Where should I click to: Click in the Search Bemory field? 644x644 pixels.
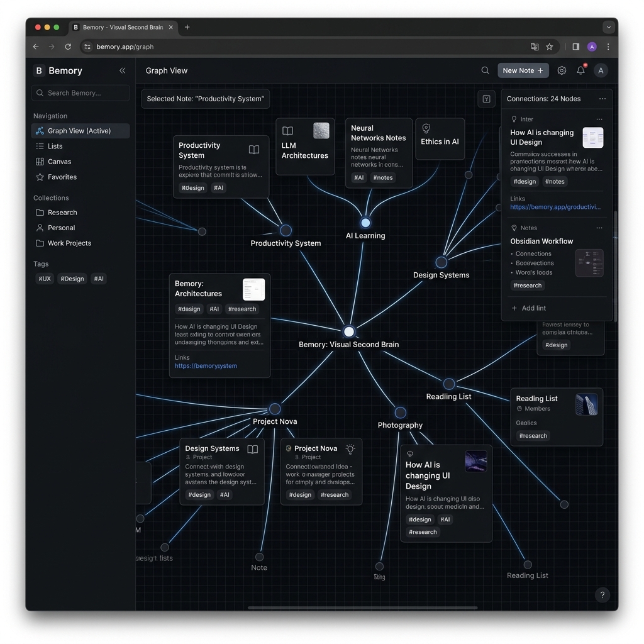(80, 93)
